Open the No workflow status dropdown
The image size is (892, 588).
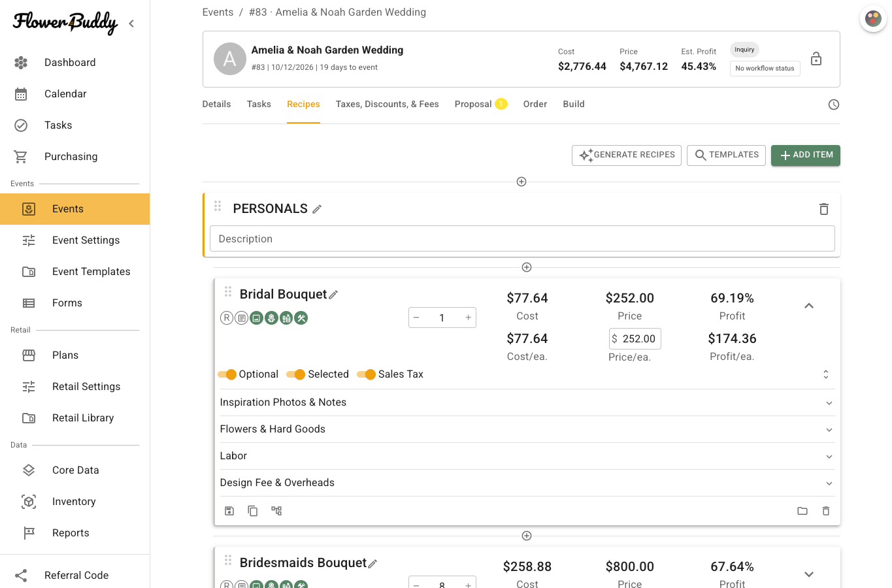[x=765, y=68]
